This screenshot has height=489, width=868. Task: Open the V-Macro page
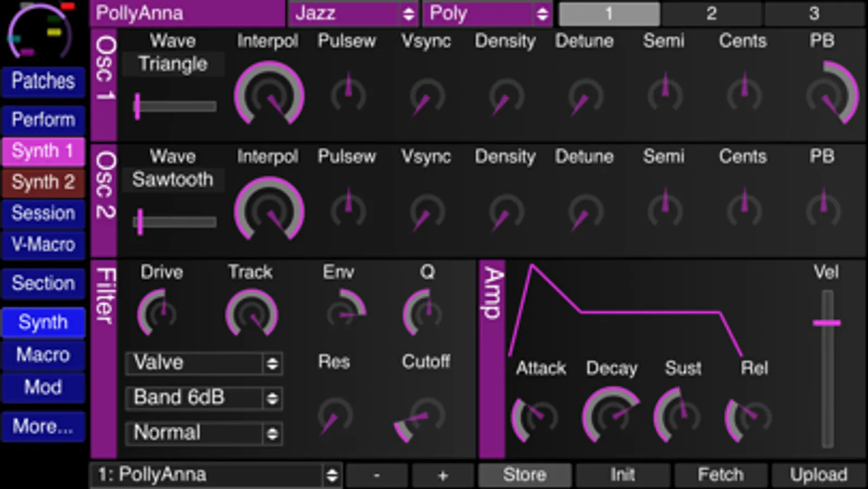click(43, 245)
